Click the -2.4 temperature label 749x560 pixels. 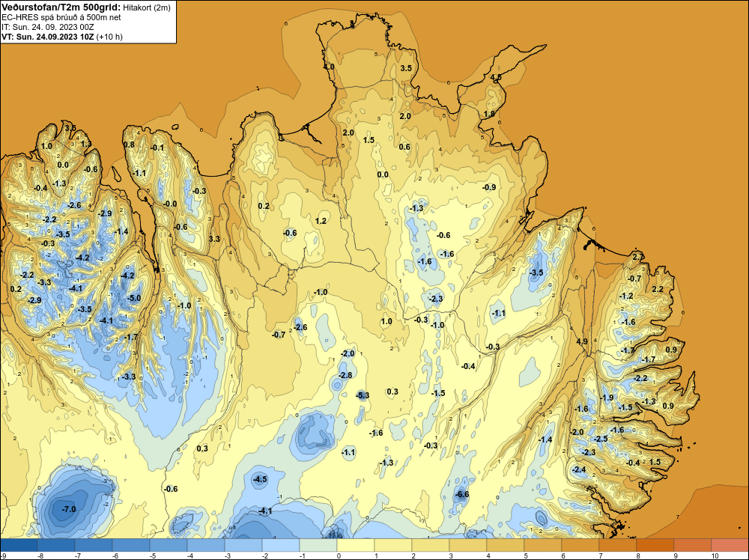coord(579,469)
